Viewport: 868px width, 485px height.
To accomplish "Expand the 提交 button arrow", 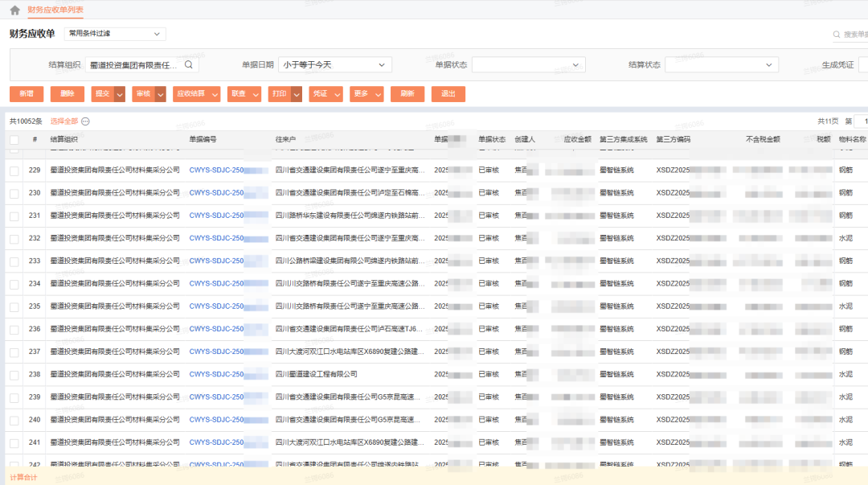I will [x=120, y=94].
